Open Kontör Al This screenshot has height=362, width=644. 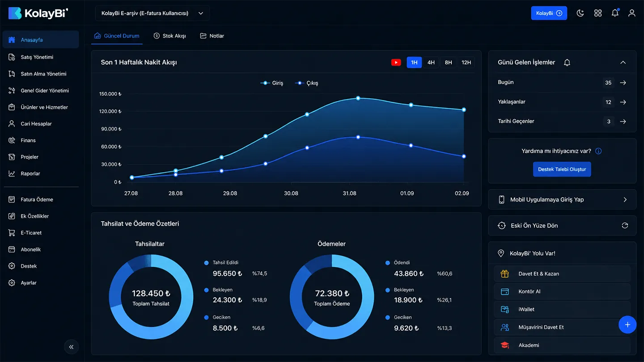(x=562, y=291)
